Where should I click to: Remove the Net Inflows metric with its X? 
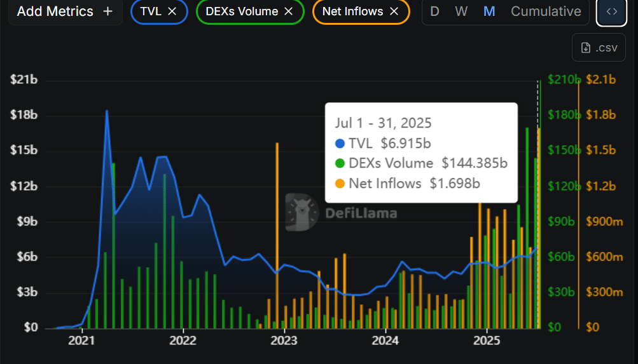(x=394, y=11)
